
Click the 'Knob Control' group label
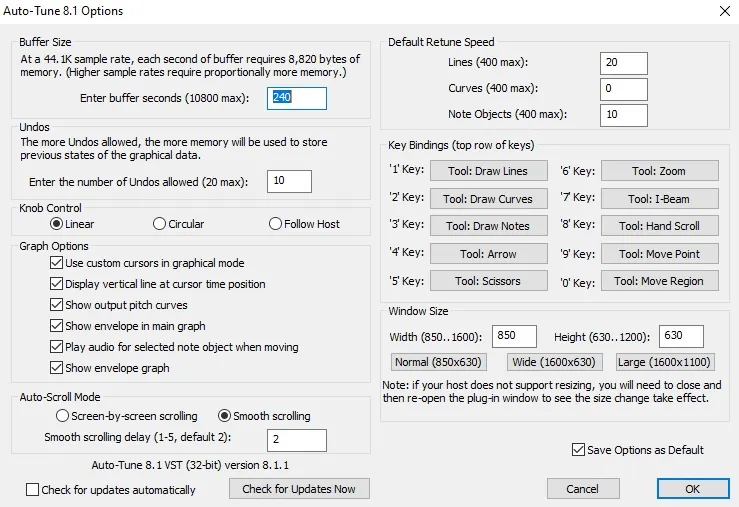tap(50, 208)
